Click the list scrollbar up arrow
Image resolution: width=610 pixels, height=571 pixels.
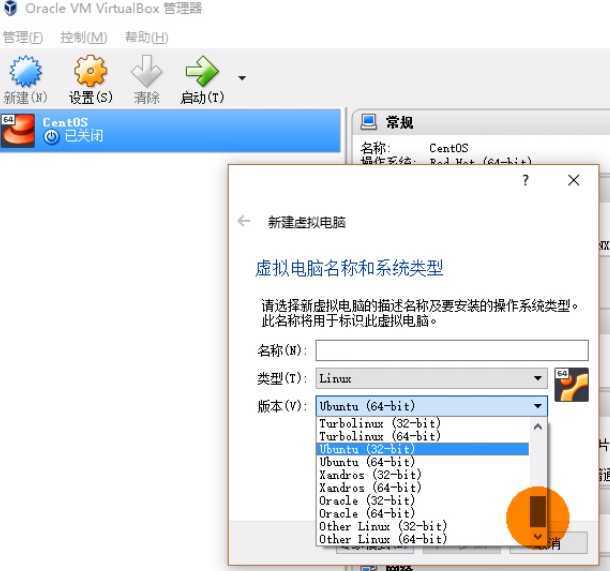coord(538,427)
